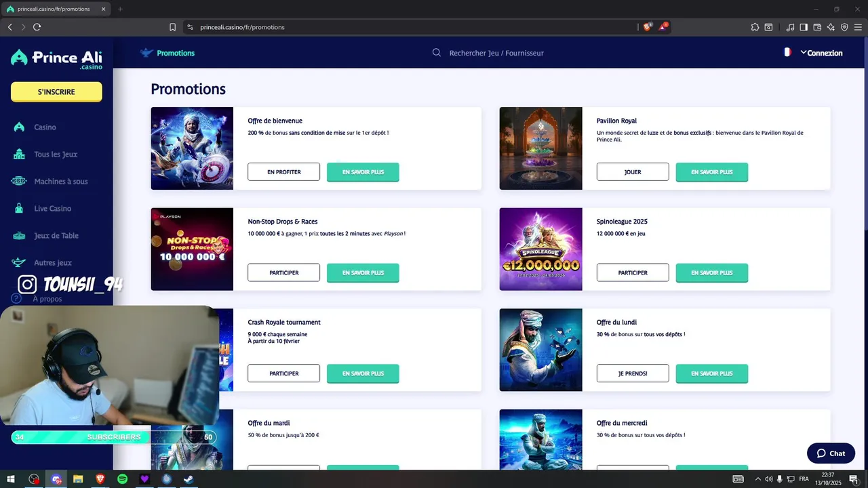
Task: Open the Pavillon Royal thumbnail image
Action: (540, 148)
